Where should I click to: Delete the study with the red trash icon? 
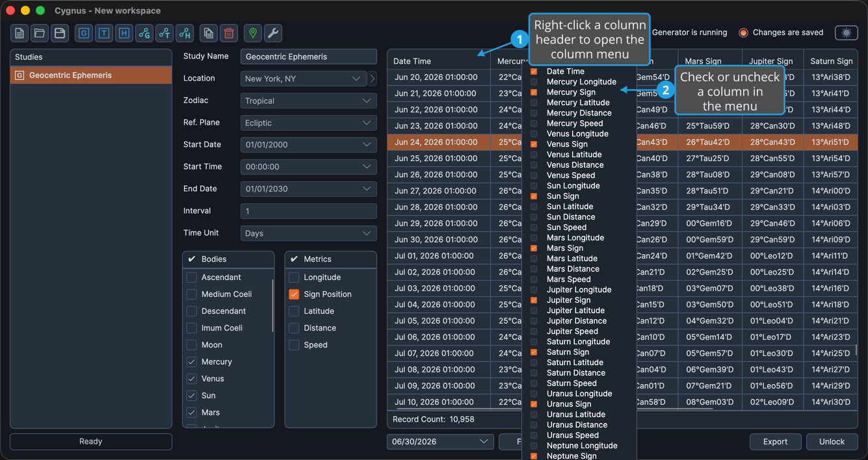point(229,33)
